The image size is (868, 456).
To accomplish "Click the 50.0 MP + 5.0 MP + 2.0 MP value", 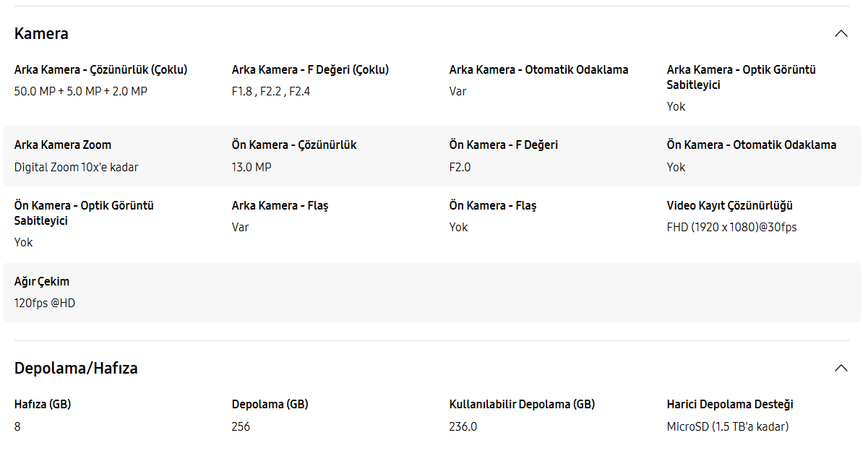I will pyautogui.click(x=81, y=92).
